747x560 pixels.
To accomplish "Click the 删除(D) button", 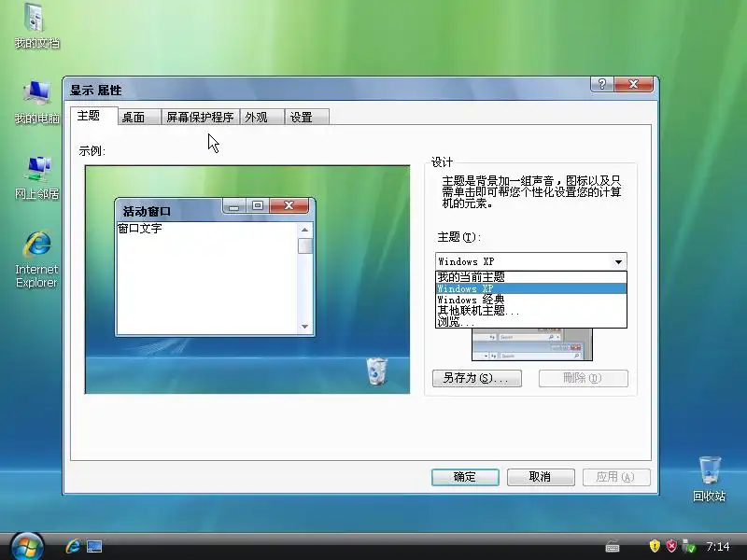I will (x=583, y=378).
